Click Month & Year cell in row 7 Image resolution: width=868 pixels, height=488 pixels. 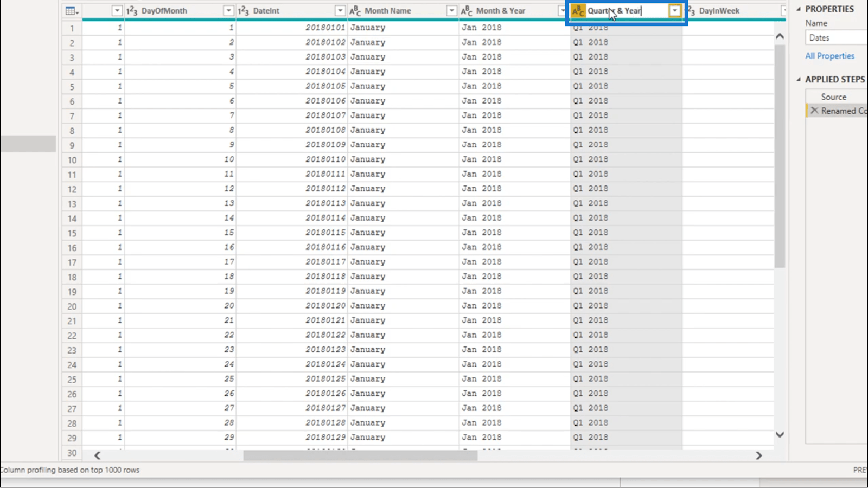click(x=514, y=115)
